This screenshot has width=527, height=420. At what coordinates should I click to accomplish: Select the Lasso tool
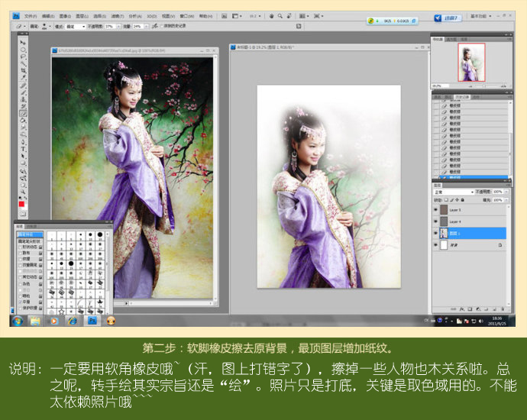(23, 57)
